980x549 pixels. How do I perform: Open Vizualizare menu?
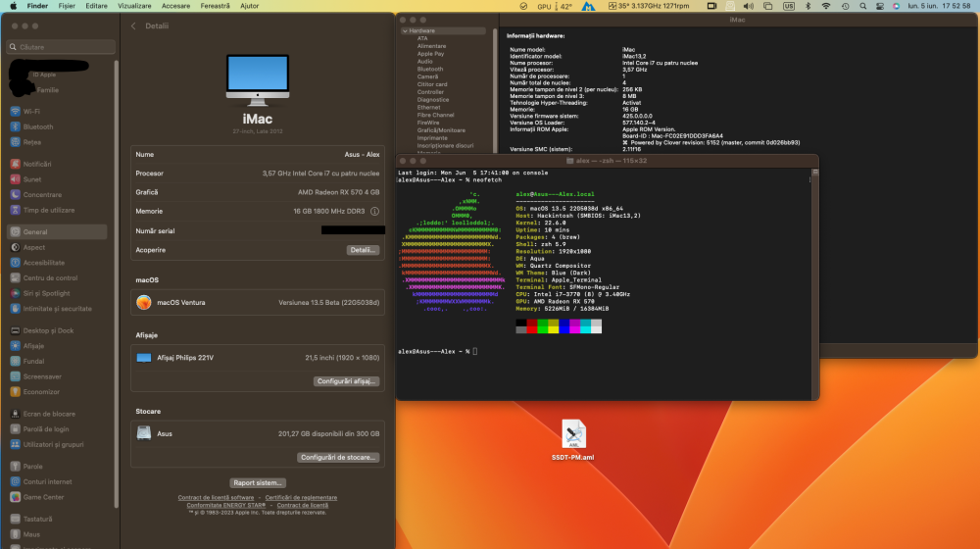(x=134, y=6)
